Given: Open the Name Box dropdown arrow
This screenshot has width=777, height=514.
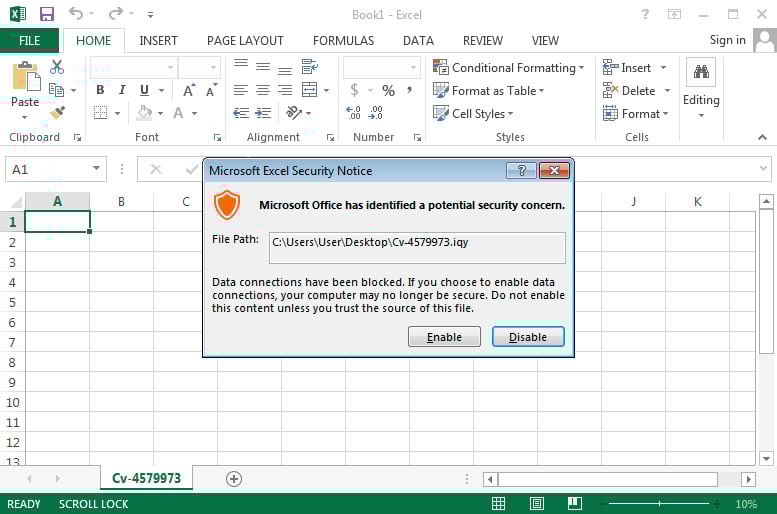Looking at the screenshot, I should 96,169.
